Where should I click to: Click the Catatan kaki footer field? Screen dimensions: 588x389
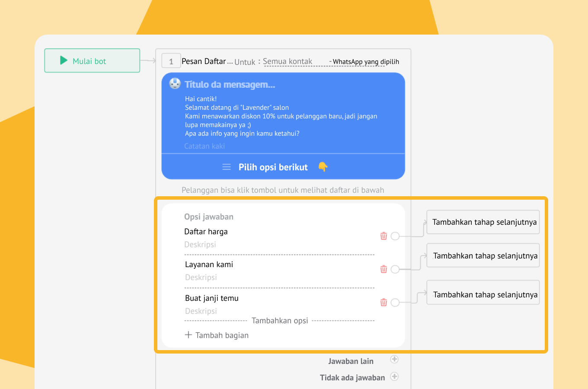click(x=205, y=146)
